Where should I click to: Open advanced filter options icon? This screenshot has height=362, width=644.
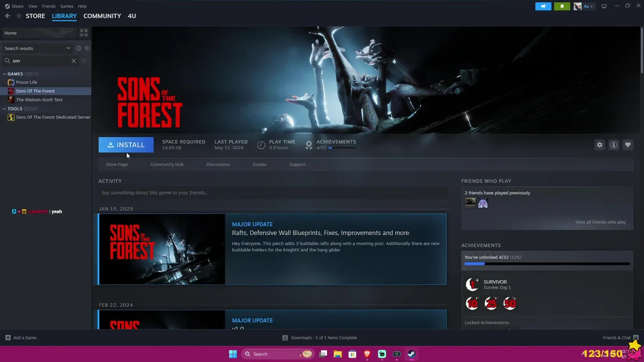84,61
